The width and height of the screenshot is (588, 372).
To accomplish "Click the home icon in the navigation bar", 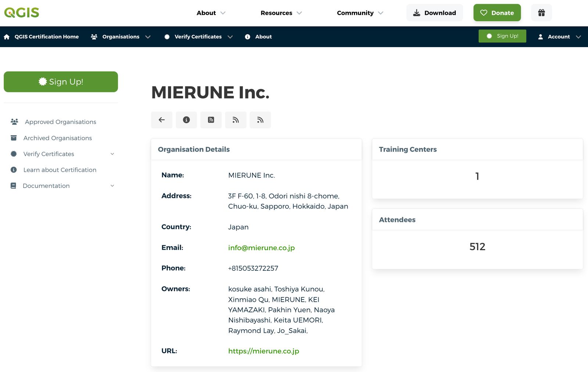I will point(7,37).
